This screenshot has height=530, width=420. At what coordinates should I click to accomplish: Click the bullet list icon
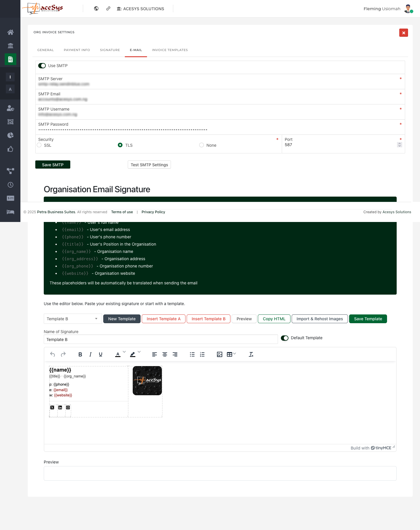click(192, 354)
